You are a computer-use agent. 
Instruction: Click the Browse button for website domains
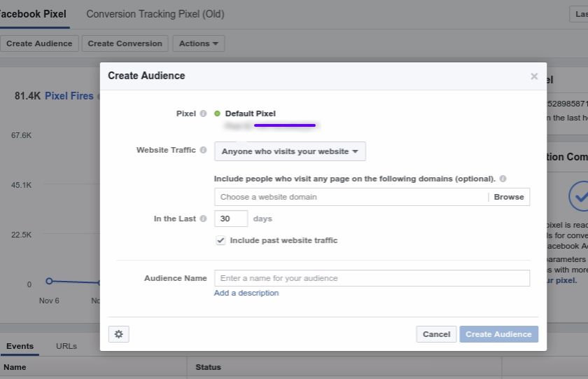point(509,197)
